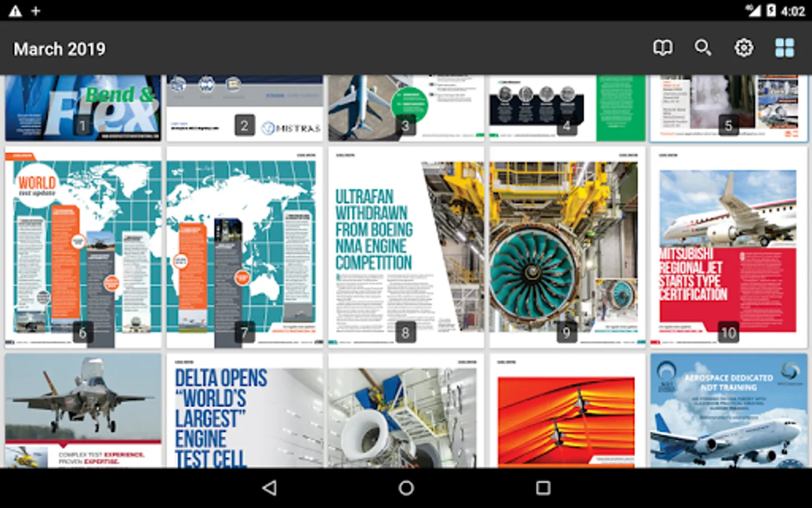The image size is (812, 508).
Task: Open page 7 world map thumbnail
Action: 245,247
